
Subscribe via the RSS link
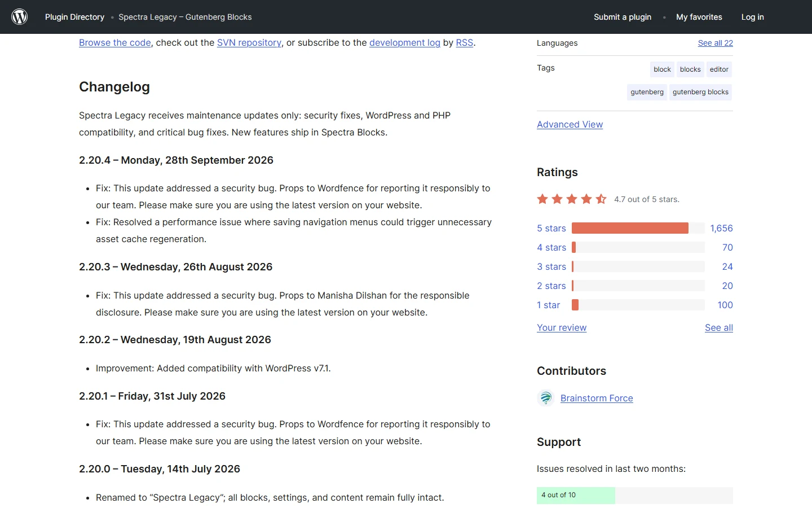tap(465, 42)
